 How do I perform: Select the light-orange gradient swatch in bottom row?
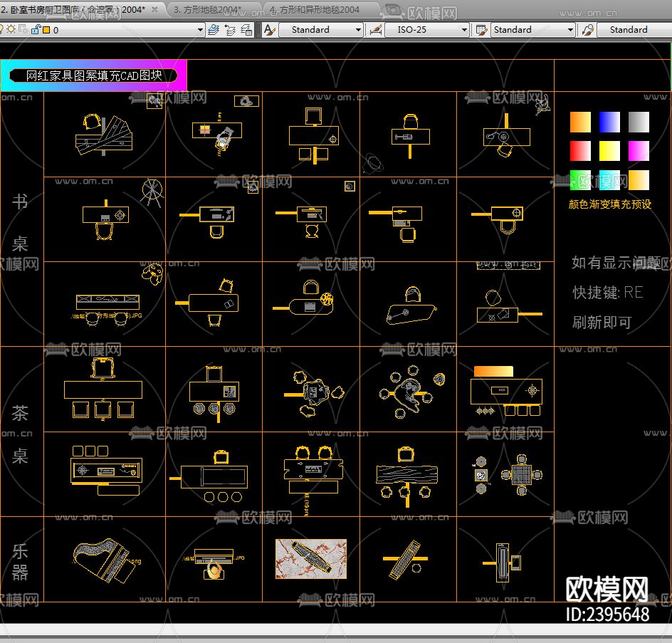[639, 180]
